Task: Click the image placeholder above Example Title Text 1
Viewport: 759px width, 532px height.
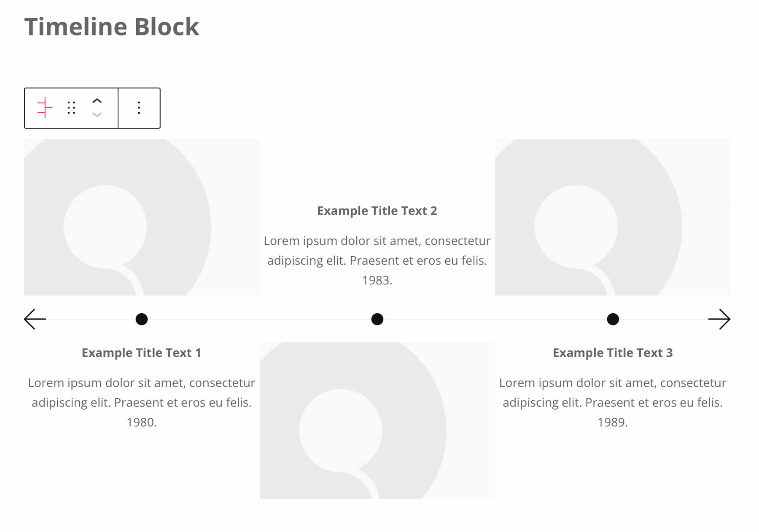Action: [142, 218]
